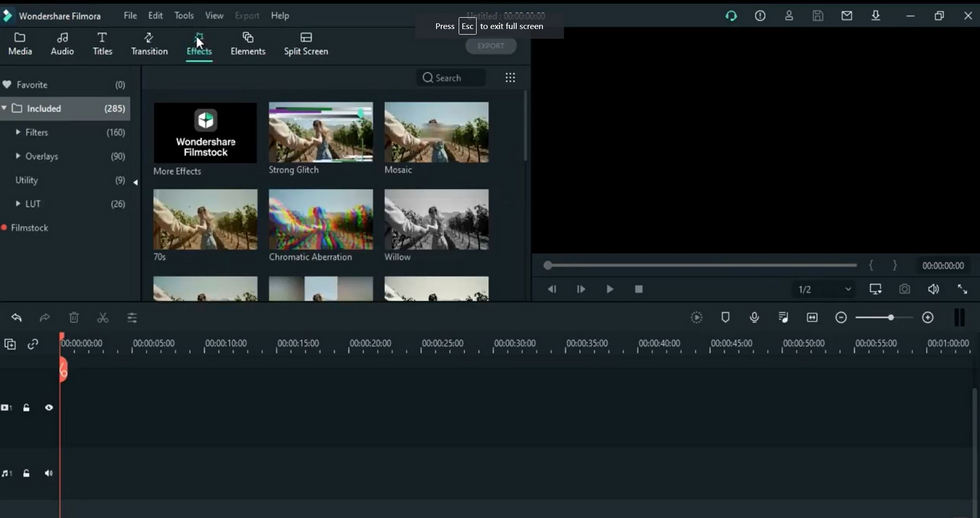The width and height of the screenshot is (980, 518).
Task: Open the View menu
Action: point(214,16)
